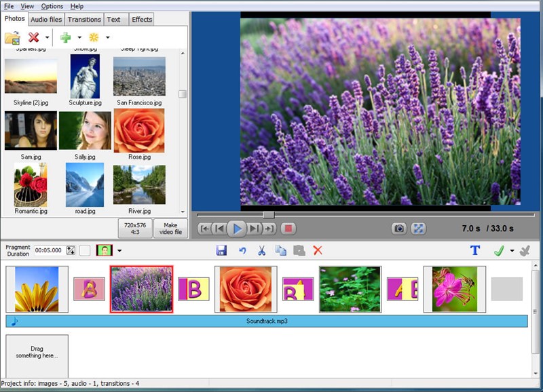Add text with the blue T icon
The width and height of the screenshot is (543, 392).
pos(475,250)
